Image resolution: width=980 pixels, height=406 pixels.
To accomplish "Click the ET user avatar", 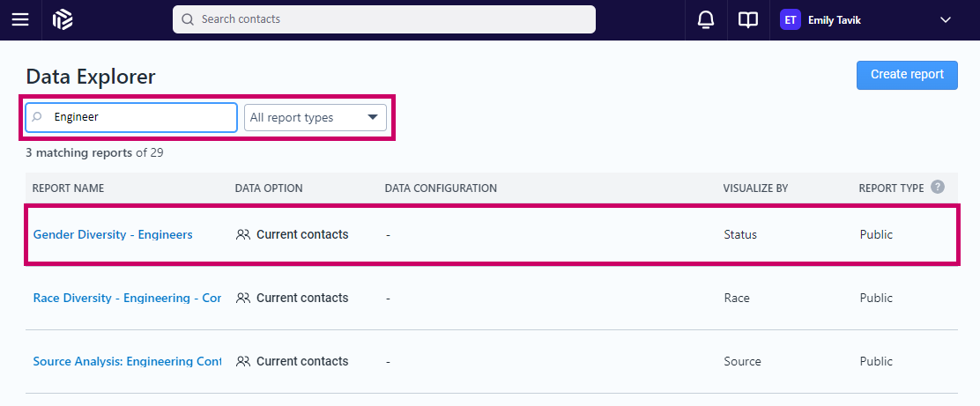I will click(790, 20).
